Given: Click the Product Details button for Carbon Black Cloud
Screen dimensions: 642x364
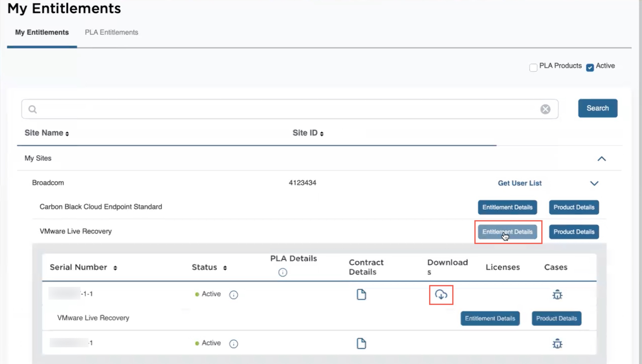Looking at the screenshot, I should coord(574,207).
